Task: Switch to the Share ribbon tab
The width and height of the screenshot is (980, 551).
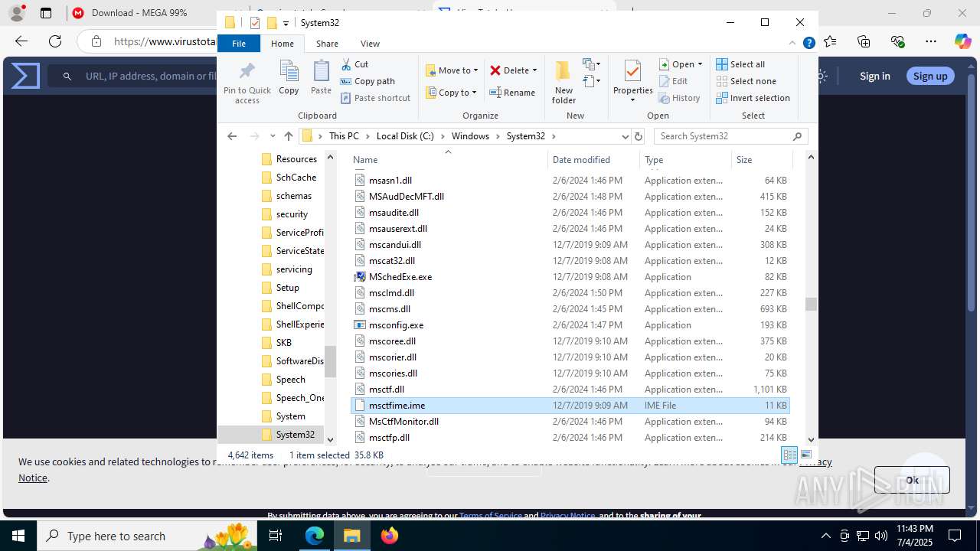Action: (327, 44)
